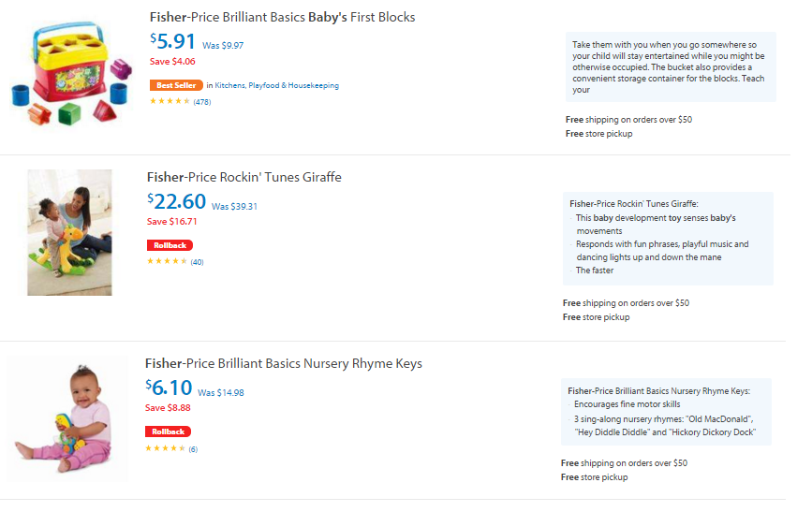Click First Blocks description text box
This screenshot has height=512, width=812.
671,66
